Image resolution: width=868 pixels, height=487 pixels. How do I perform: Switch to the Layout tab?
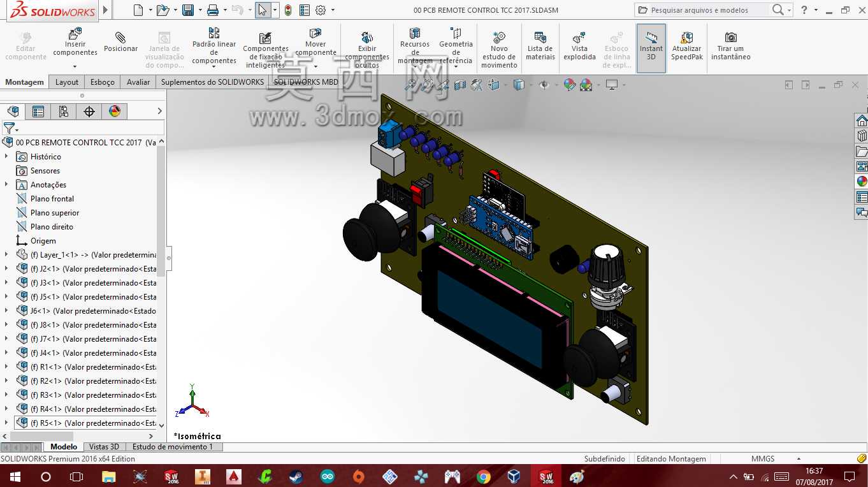(67, 82)
